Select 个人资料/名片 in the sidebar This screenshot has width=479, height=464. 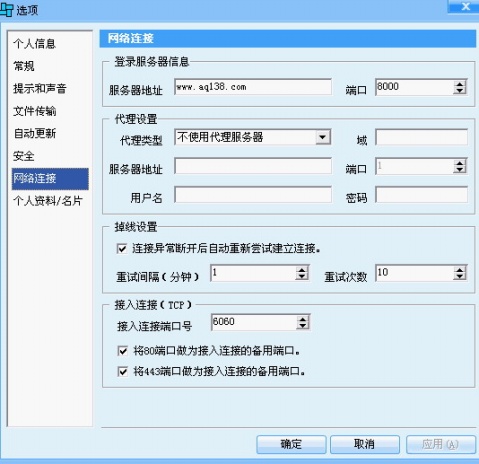click(x=47, y=201)
